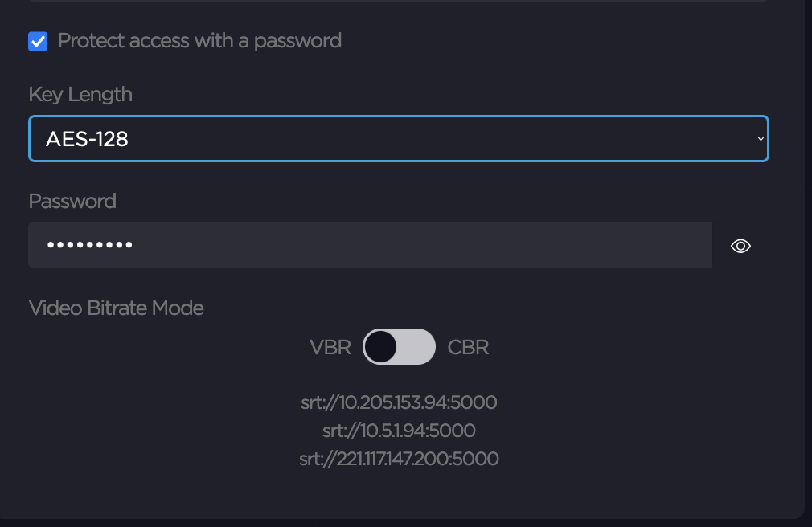Click the masked password dots
The height and width of the screenshot is (527, 812).
(89, 245)
